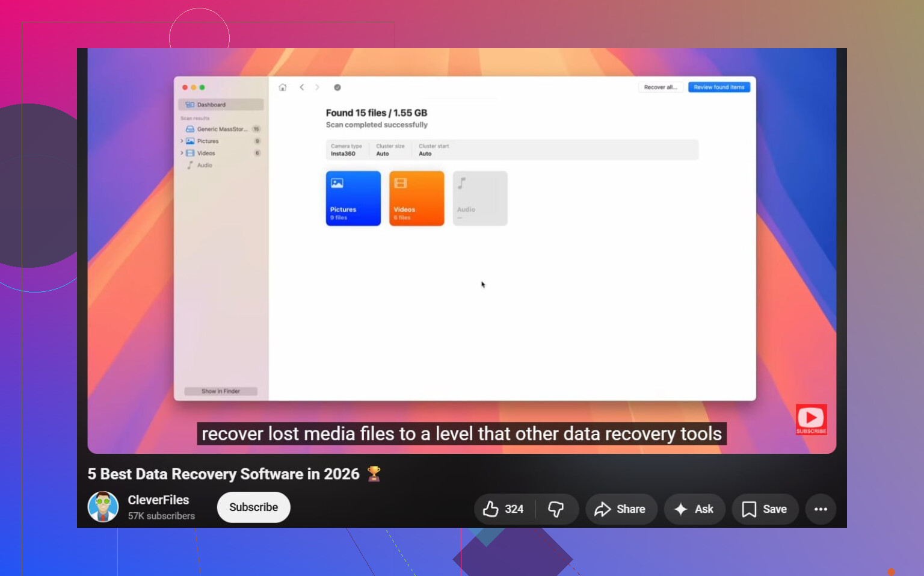
Task: Click the home icon in recovery toolbar
Action: click(283, 87)
